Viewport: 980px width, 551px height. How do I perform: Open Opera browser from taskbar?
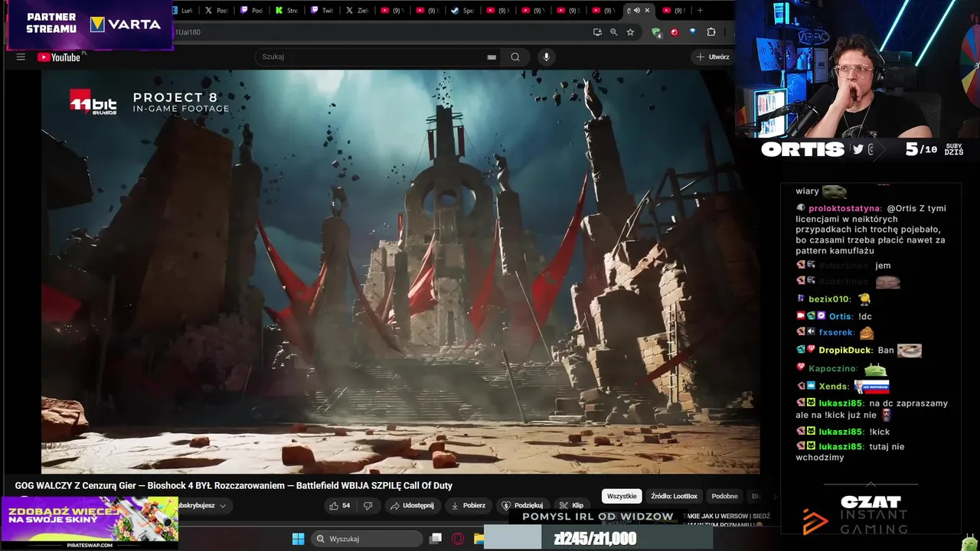(458, 539)
